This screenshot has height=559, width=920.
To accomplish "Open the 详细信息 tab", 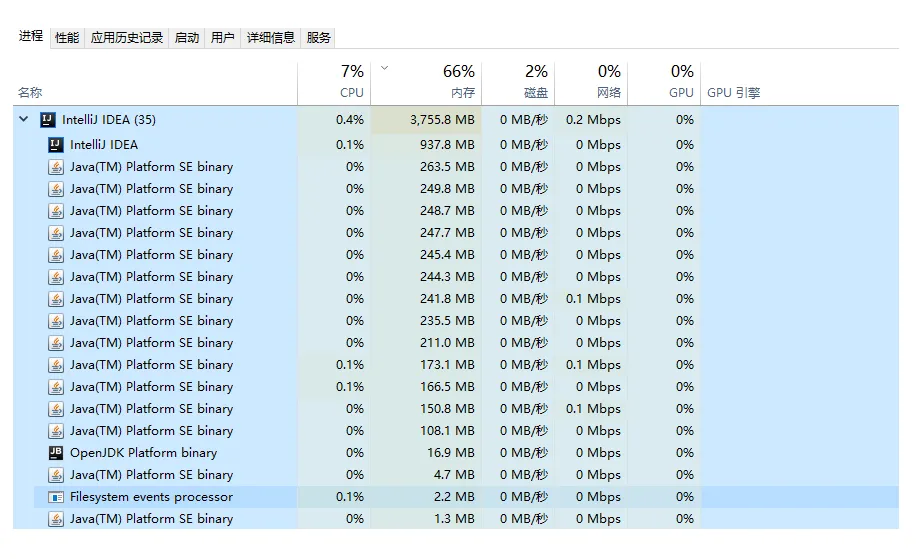I will (x=270, y=38).
